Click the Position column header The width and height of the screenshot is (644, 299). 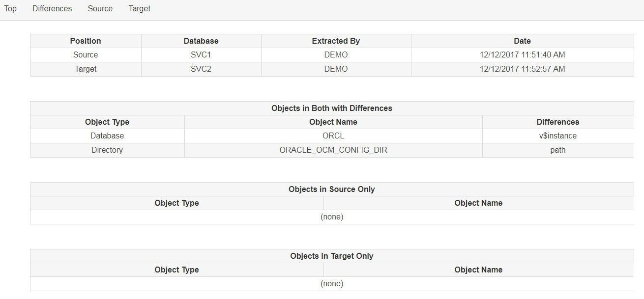86,41
